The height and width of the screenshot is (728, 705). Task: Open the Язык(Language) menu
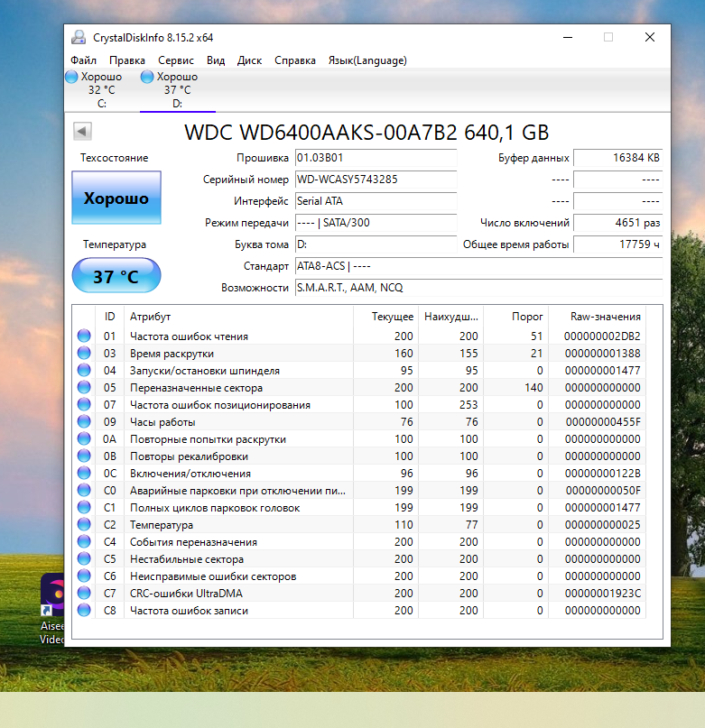[x=367, y=60]
